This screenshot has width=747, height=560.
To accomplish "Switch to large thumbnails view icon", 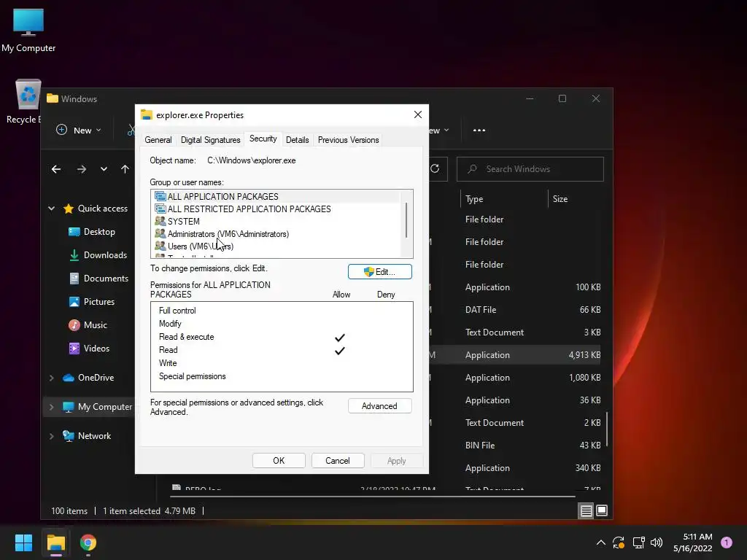I will coord(602,510).
